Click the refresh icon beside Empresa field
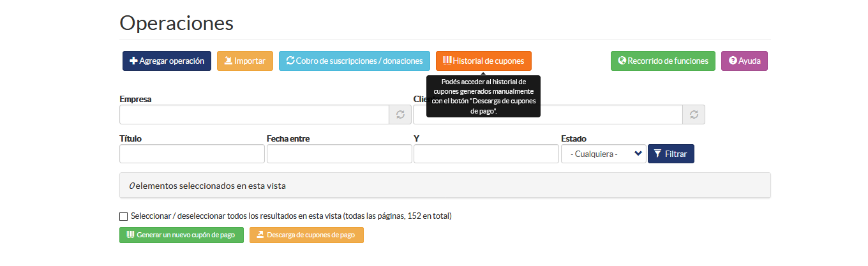The height and width of the screenshot is (266, 868). [x=400, y=115]
